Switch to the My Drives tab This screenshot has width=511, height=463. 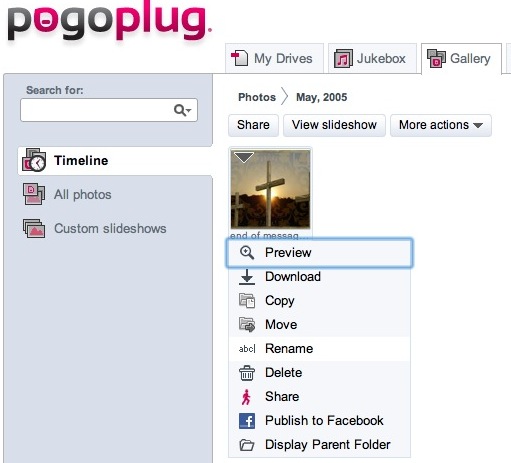tap(274, 59)
